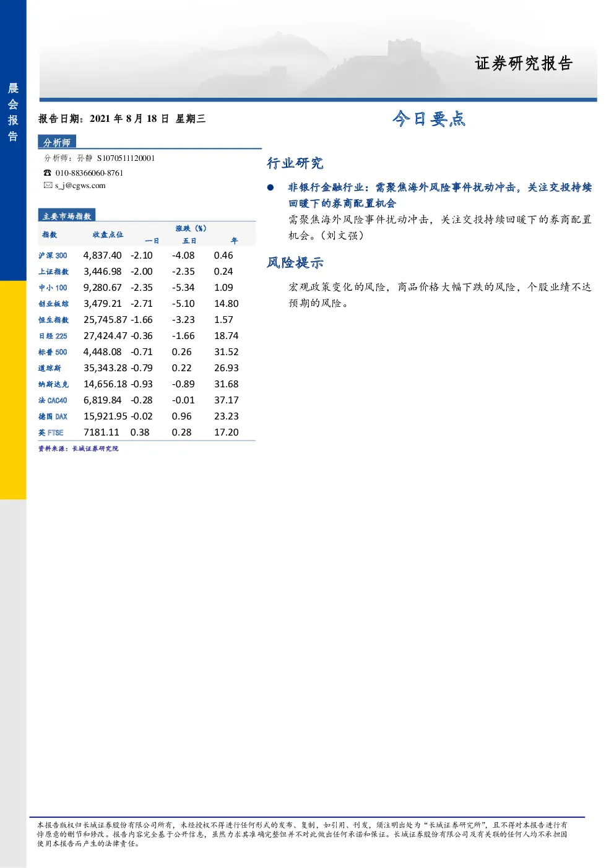Select the 恒生指数 closing value 25,745.87
Viewport: 614px width, 868px height.
click(105, 320)
